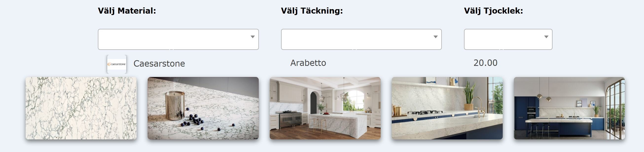This screenshot has width=644, height=152.
Task: Click the Välj Tjocklek heading label
Action: click(493, 11)
